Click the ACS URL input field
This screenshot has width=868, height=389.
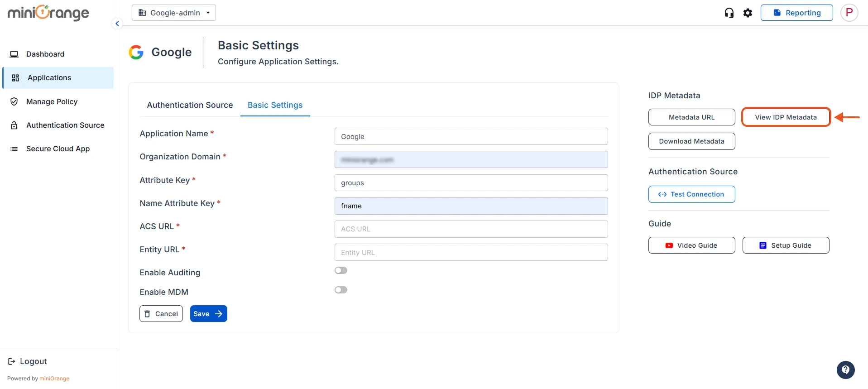click(471, 229)
